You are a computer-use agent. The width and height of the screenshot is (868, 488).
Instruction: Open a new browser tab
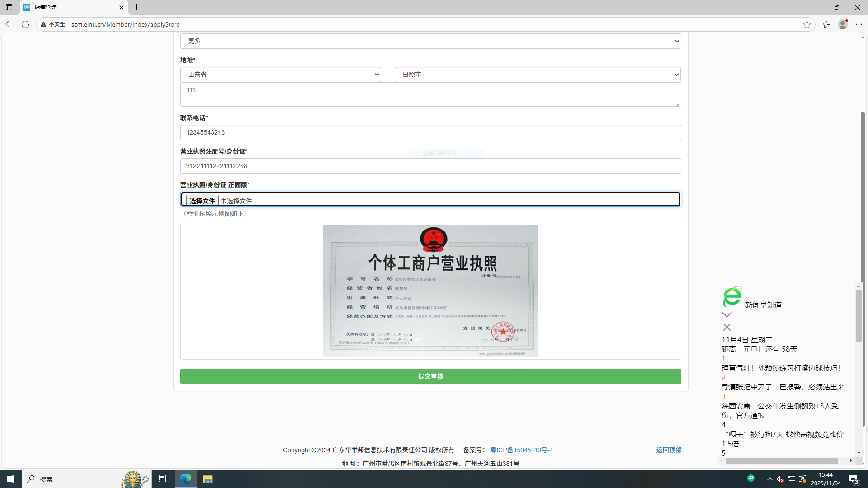(137, 7)
